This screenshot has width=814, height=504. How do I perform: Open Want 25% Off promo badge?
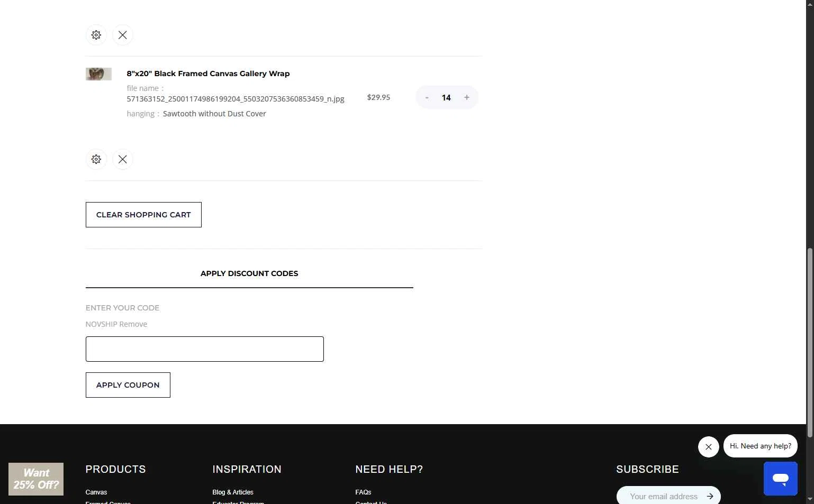click(x=36, y=479)
